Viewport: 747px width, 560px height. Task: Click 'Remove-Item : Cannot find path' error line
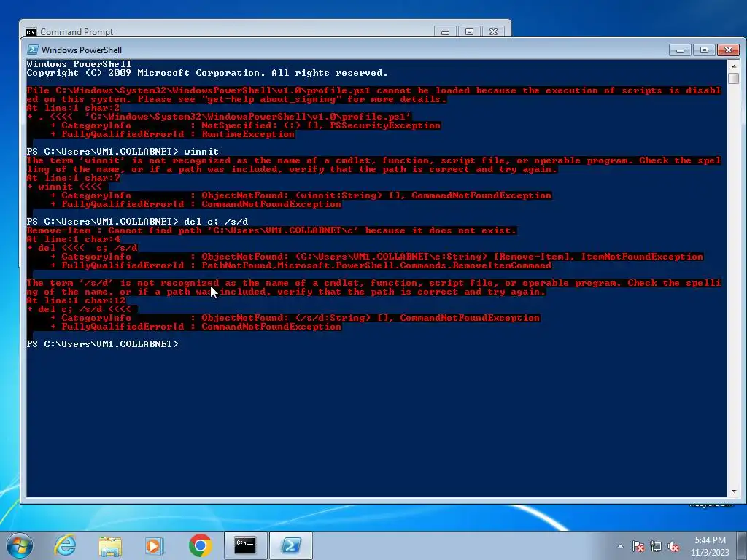click(x=271, y=230)
